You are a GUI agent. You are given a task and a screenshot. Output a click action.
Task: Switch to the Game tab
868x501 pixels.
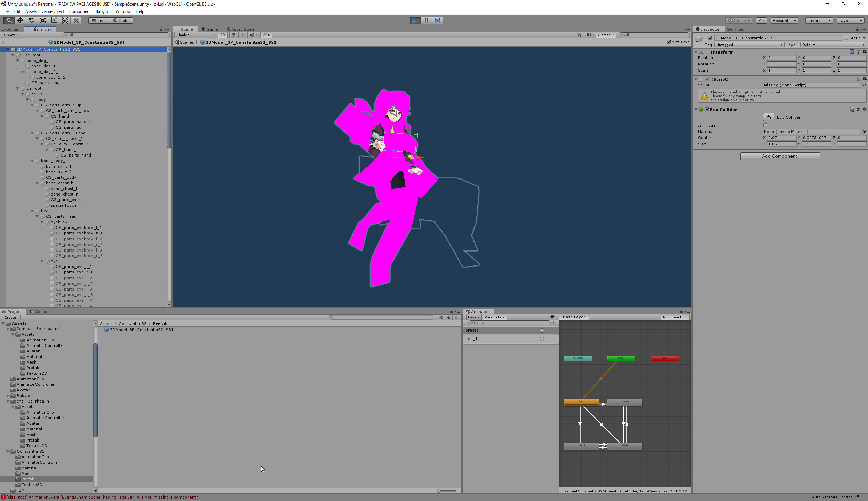[x=210, y=29]
